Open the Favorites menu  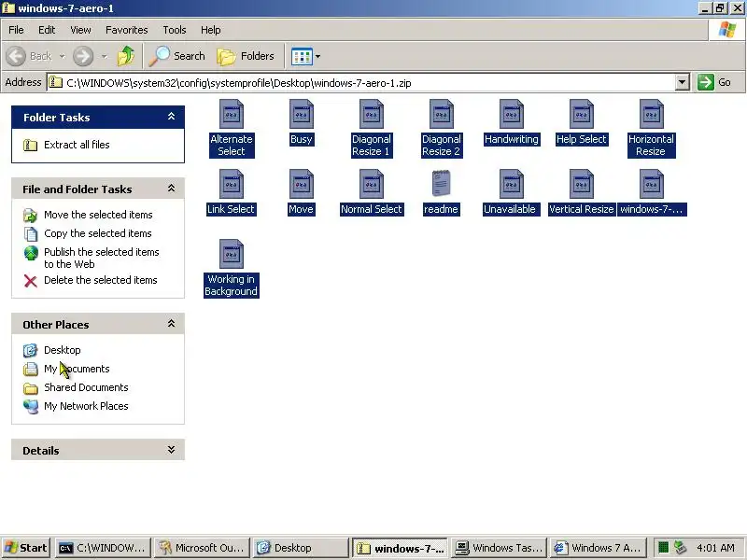(127, 30)
